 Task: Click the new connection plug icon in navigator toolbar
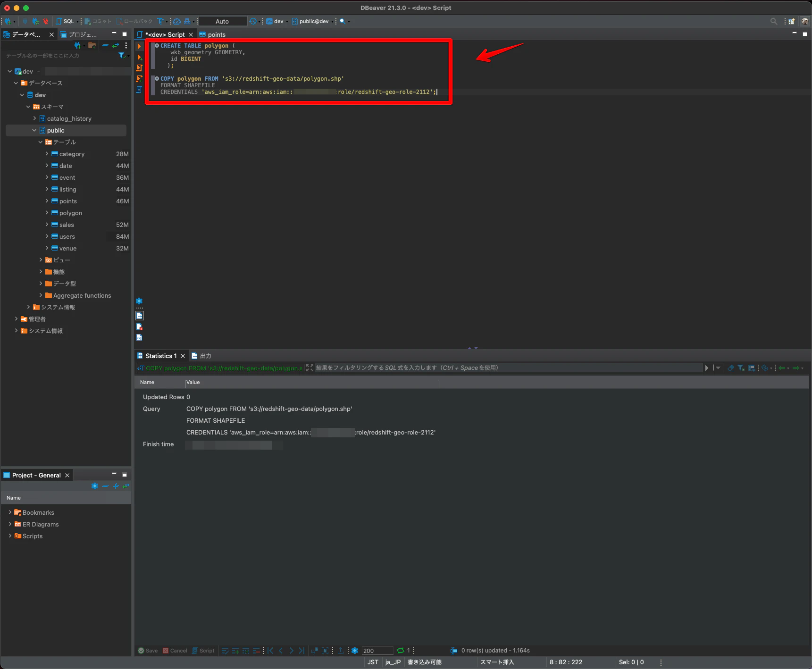(77, 45)
